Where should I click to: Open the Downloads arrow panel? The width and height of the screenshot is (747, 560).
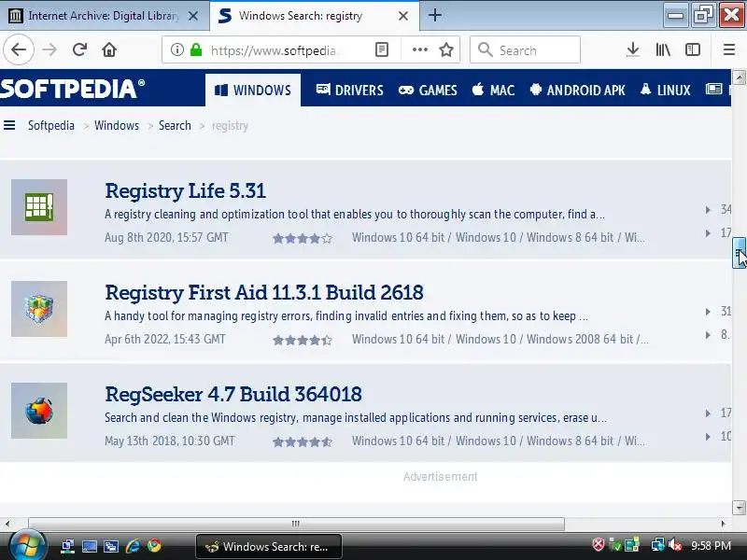pos(633,49)
